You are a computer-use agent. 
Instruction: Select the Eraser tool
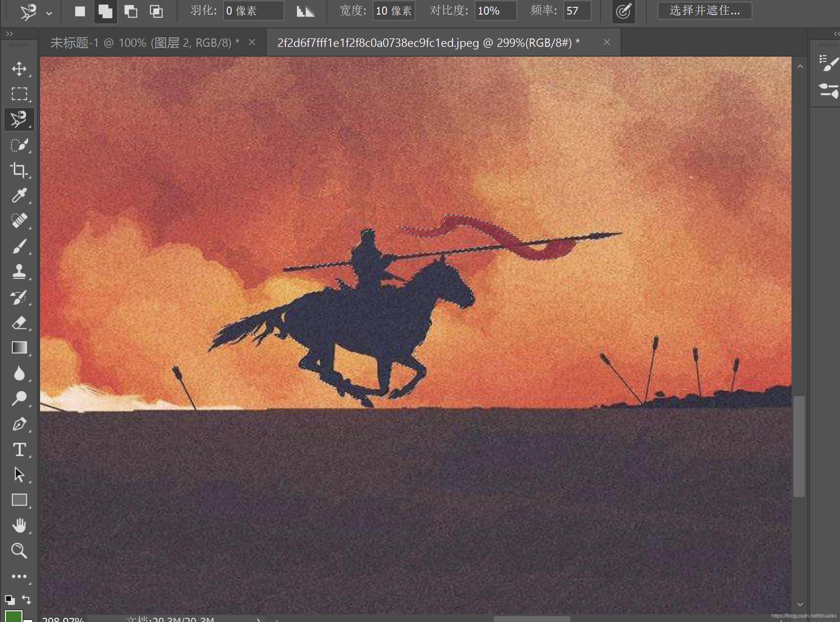tap(19, 323)
